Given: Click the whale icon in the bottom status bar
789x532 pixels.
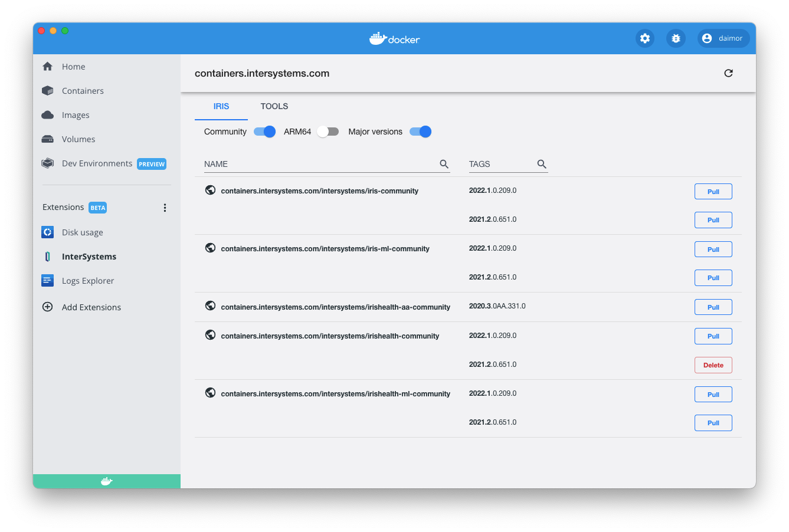Looking at the screenshot, I should [106, 481].
